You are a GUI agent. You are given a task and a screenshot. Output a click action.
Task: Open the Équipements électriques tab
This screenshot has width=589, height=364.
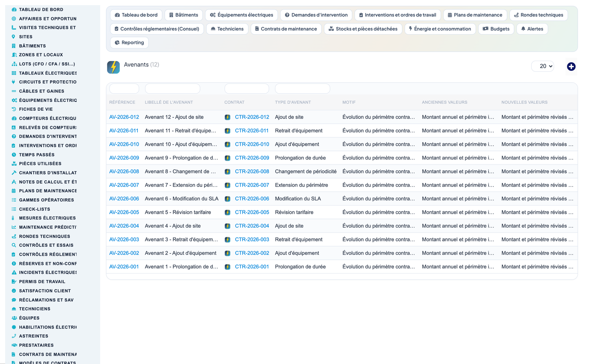click(242, 15)
